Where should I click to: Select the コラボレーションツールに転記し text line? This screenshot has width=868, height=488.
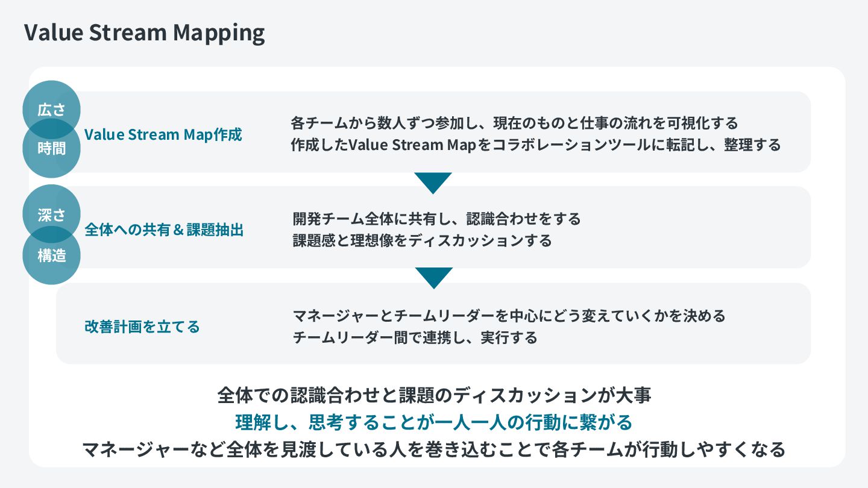pos(536,145)
